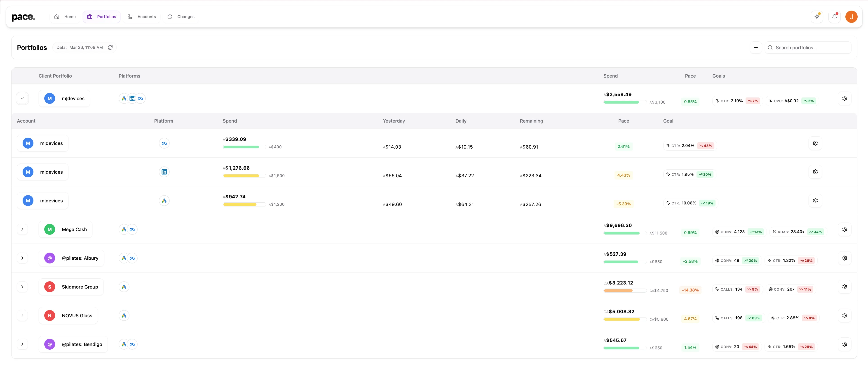Open the notifications bell
The image size is (868, 365).
pyautogui.click(x=834, y=17)
